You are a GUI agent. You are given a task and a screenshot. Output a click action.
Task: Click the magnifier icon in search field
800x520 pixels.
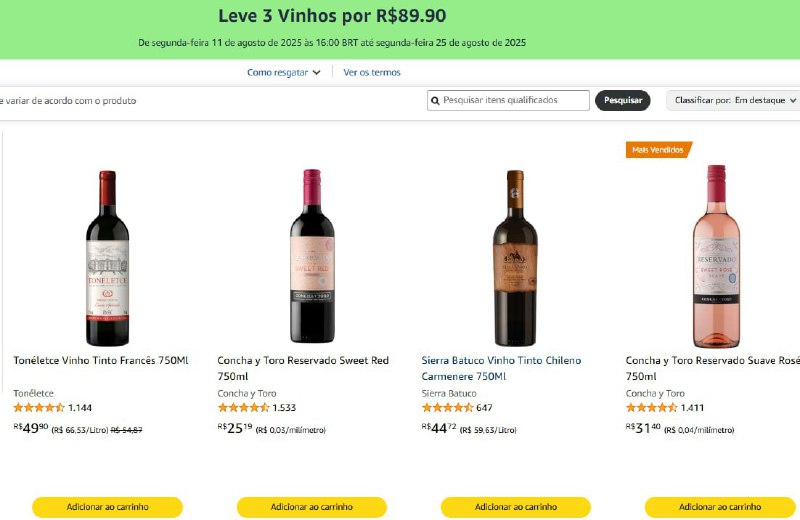click(435, 100)
